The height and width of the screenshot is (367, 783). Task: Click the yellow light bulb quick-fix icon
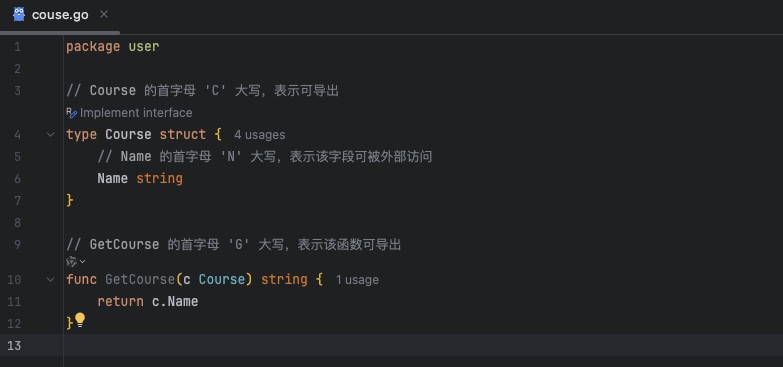(80, 320)
